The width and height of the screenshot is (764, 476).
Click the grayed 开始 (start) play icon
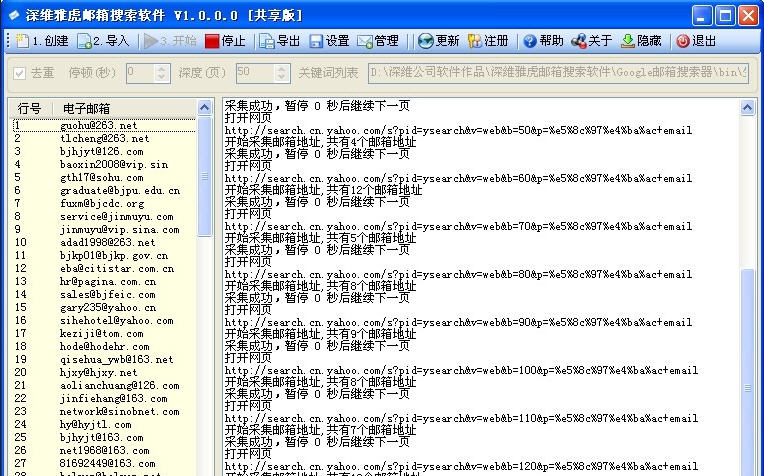coord(151,41)
